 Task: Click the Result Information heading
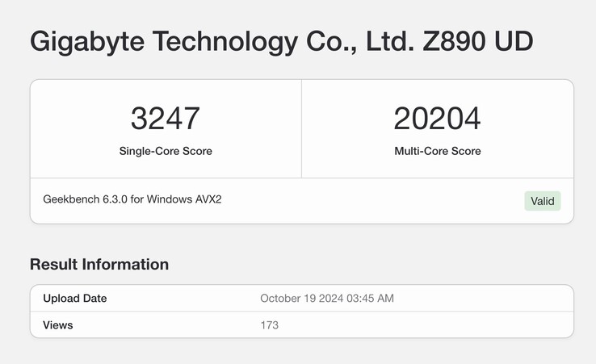pyautogui.click(x=99, y=264)
